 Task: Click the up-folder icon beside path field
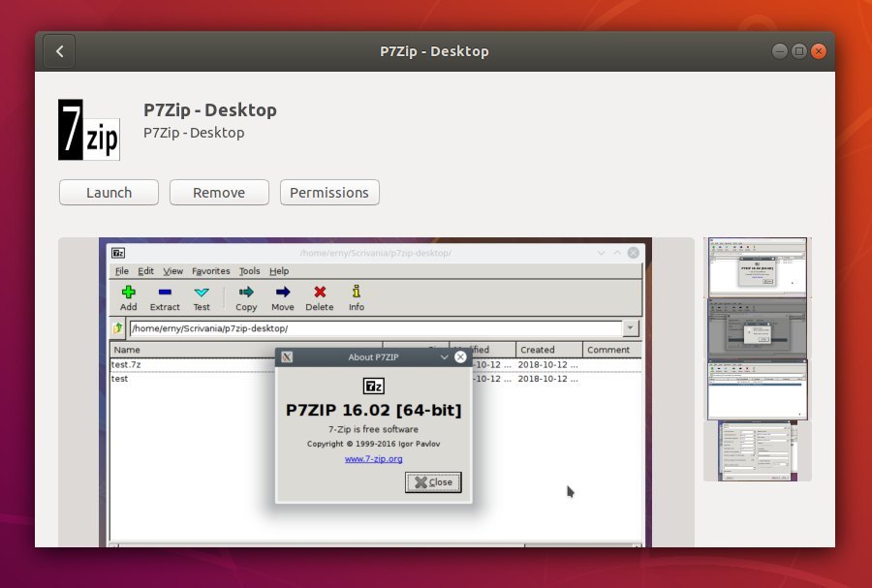[118, 328]
